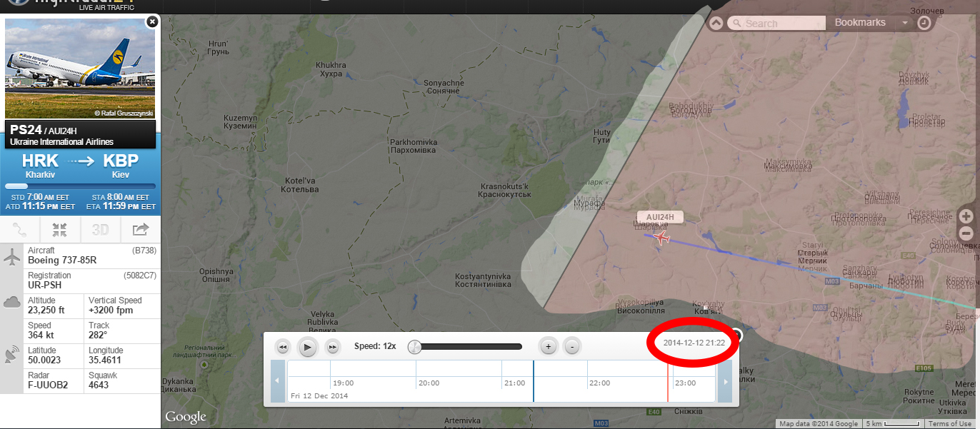
Task: Click the playback speed slider knob
Action: click(x=414, y=347)
